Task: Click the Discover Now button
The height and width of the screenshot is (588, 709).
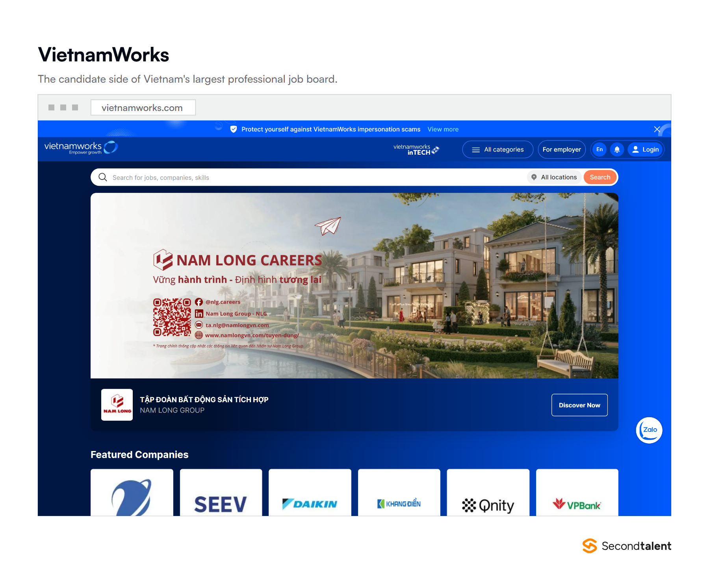Action: (579, 405)
